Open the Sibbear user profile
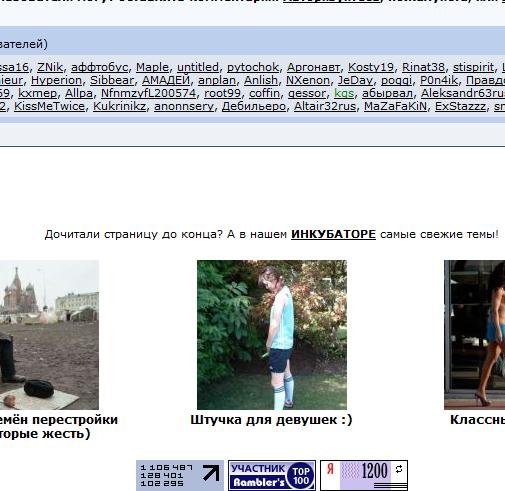Image resolution: width=505 pixels, height=491 pixels. [112, 80]
